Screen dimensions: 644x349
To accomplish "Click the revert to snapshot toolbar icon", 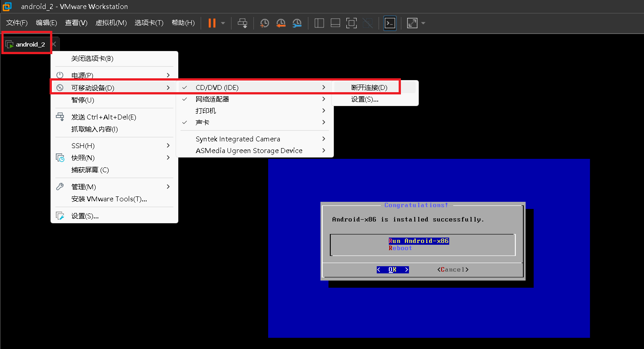I will point(281,23).
